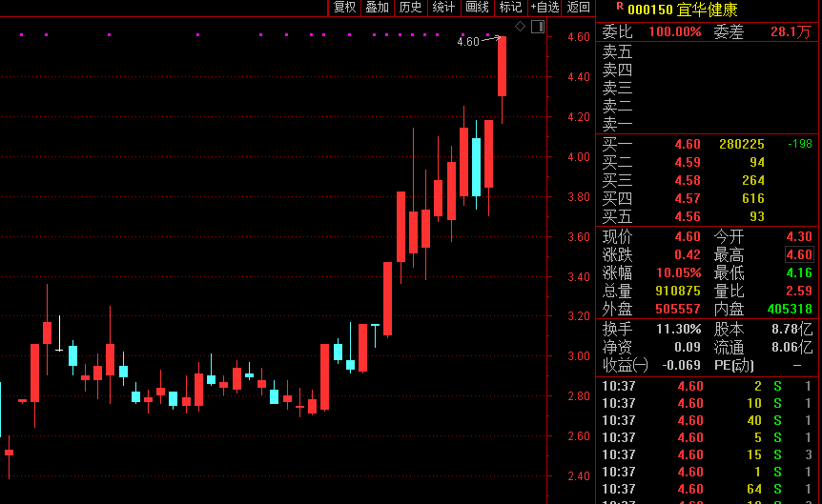This screenshot has width=822, height=504.
Task: Click the tallest red candlestick at 4.60
Action: click(x=502, y=67)
